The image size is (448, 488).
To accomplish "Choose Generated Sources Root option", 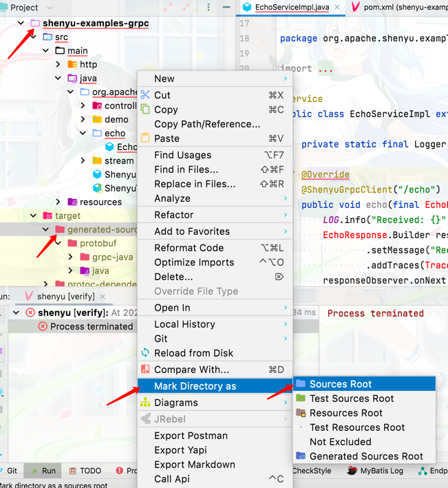I will [x=365, y=456].
